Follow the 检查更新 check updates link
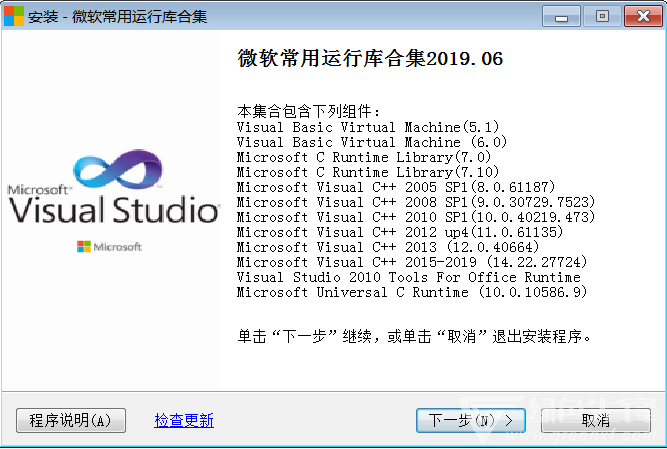The width and height of the screenshot is (667, 449). [x=184, y=421]
